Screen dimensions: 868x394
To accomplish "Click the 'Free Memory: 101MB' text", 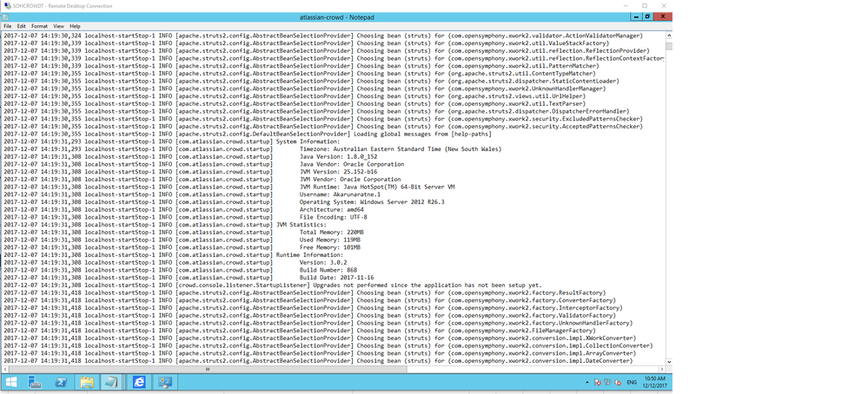I will (329, 247).
